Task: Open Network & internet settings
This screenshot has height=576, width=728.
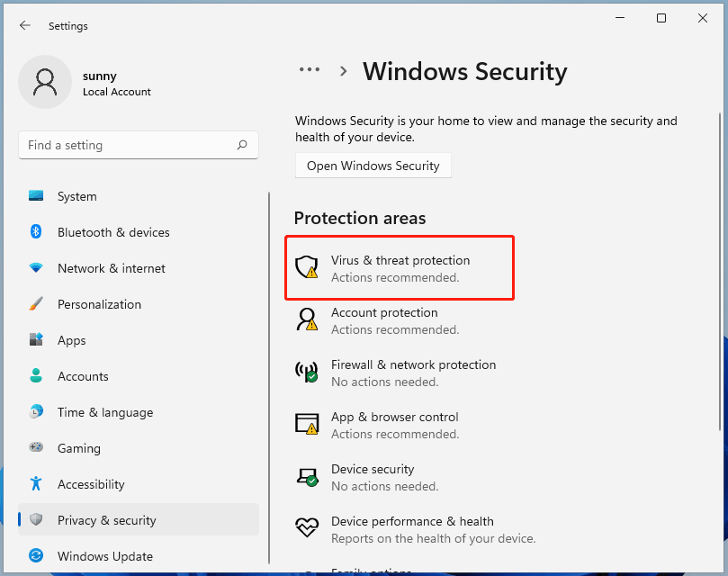Action: click(x=111, y=268)
